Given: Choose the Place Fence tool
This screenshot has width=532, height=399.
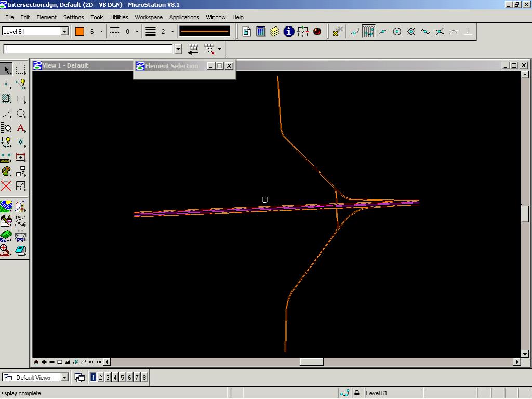Looking at the screenshot, I should pyautogui.click(x=21, y=69).
